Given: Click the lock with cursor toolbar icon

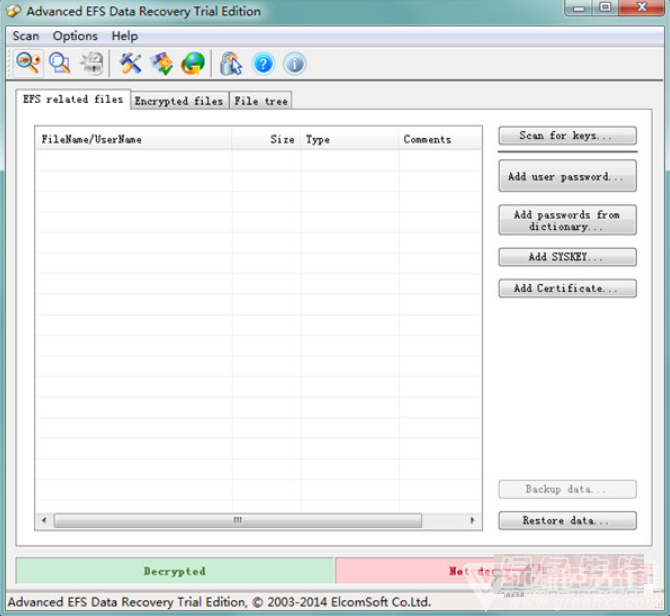Looking at the screenshot, I should (231, 64).
